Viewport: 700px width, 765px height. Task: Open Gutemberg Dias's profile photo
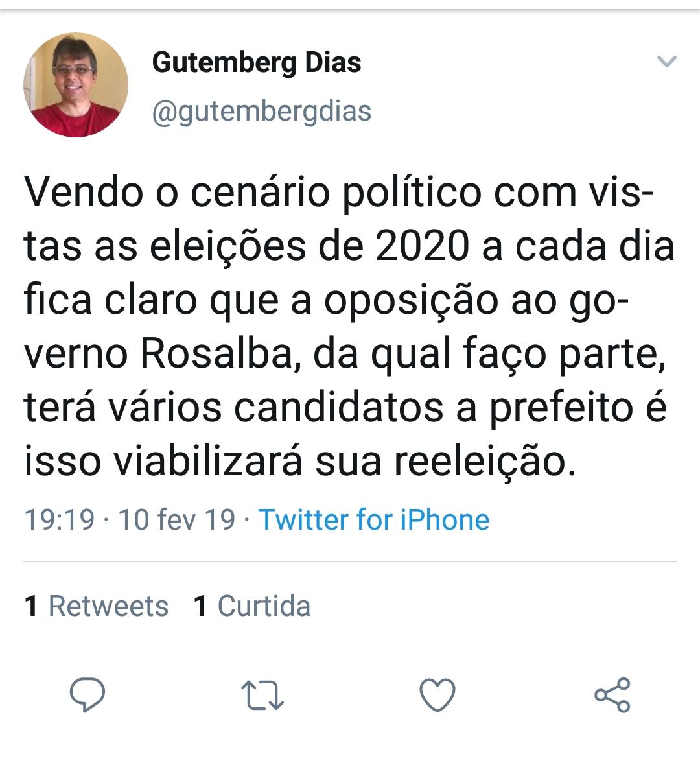point(76,85)
